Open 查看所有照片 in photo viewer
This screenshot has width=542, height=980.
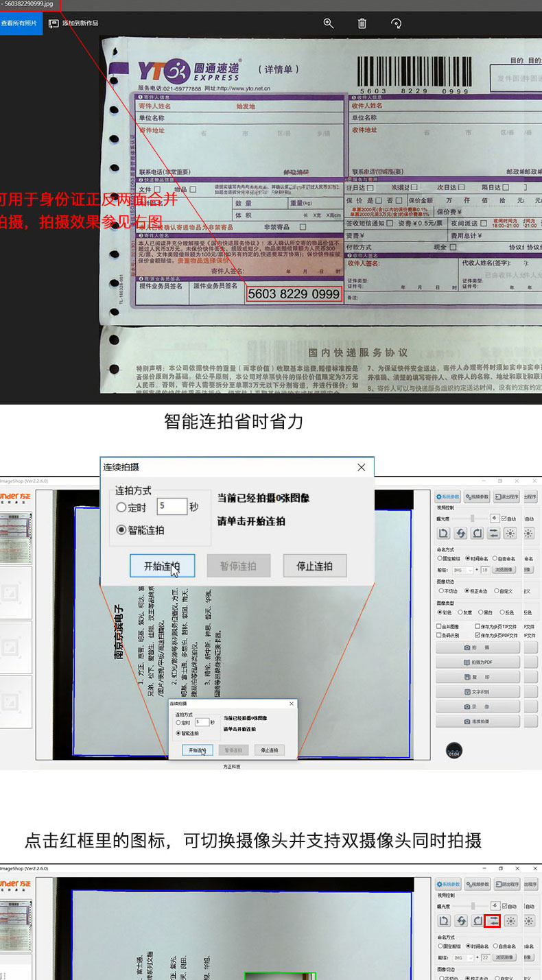(x=21, y=23)
